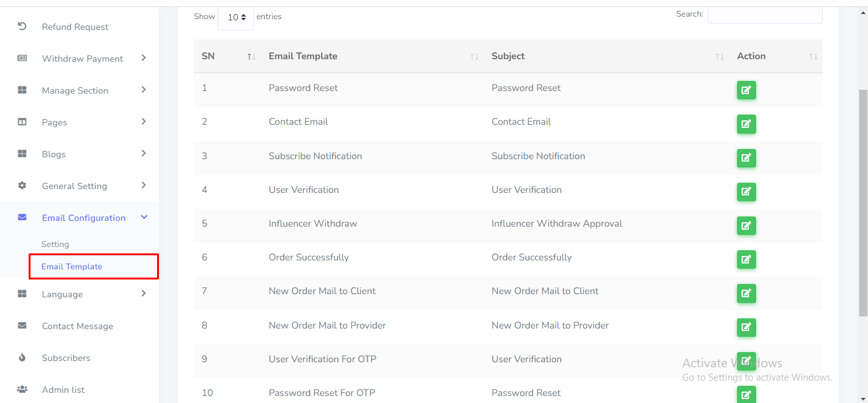Collapse the Email Configuration menu
This screenshot has width=868, height=403.
click(144, 218)
